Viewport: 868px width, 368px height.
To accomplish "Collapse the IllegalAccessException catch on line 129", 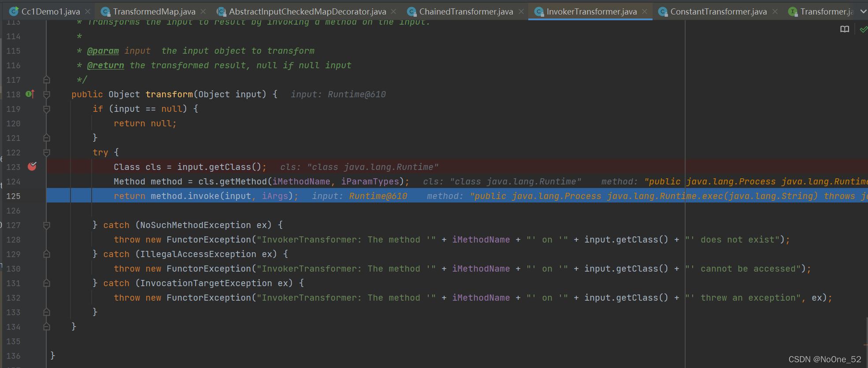I will point(47,254).
